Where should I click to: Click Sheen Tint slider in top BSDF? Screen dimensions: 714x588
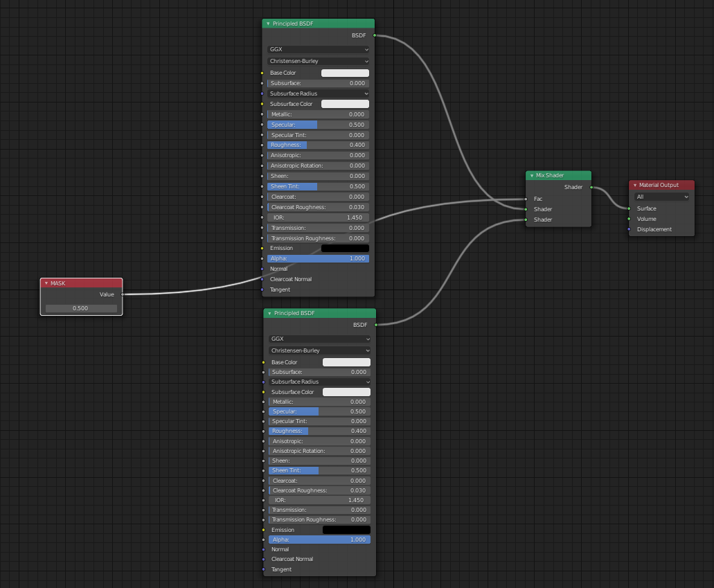[319, 186]
